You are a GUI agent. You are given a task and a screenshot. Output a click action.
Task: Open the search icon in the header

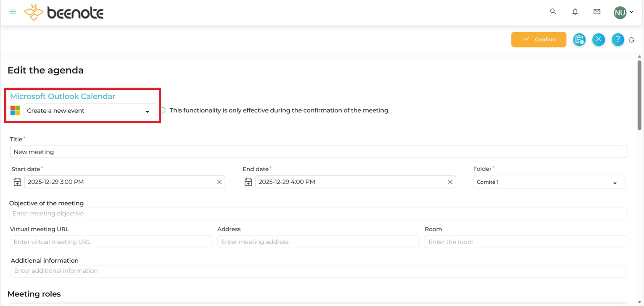[553, 12]
